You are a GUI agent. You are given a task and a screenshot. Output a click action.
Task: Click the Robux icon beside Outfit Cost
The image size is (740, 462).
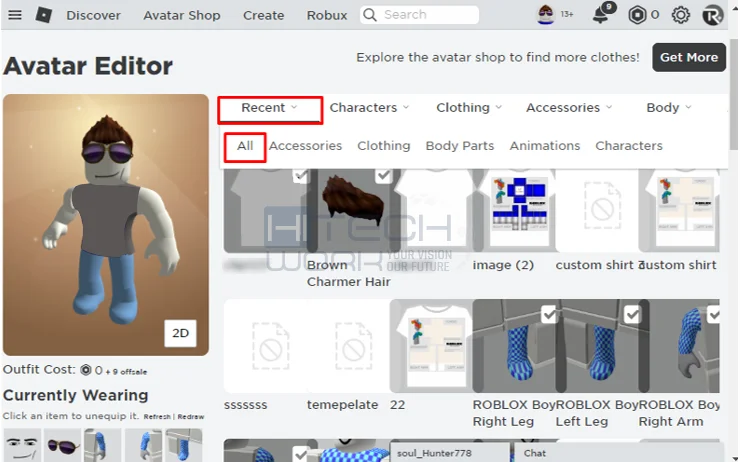click(x=85, y=370)
